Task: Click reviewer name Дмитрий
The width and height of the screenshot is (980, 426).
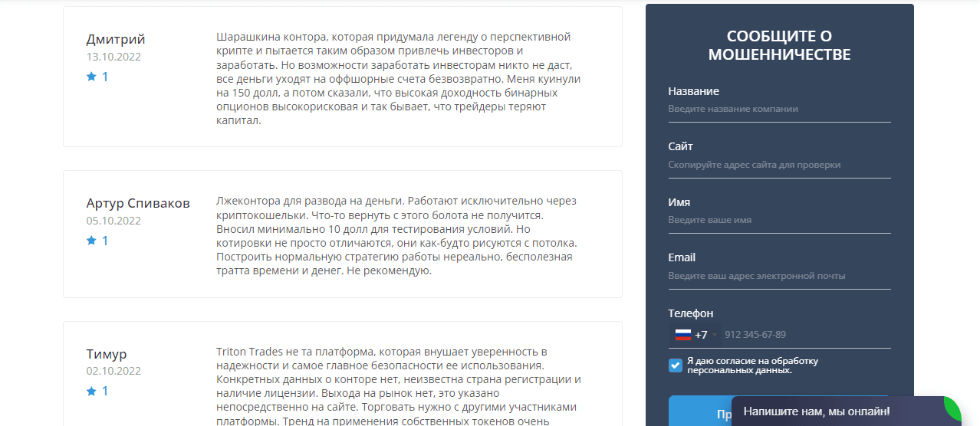Action: tap(116, 39)
